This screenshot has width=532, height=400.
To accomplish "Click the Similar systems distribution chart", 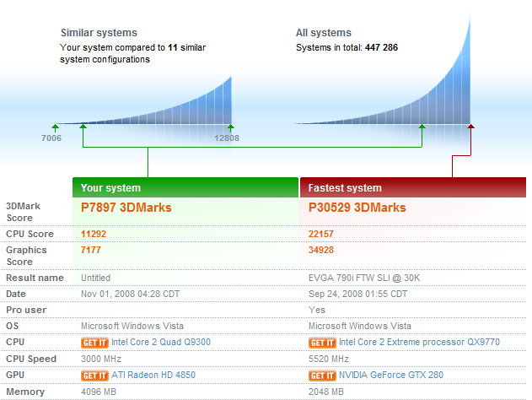I will pyautogui.click(x=146, y=102).
